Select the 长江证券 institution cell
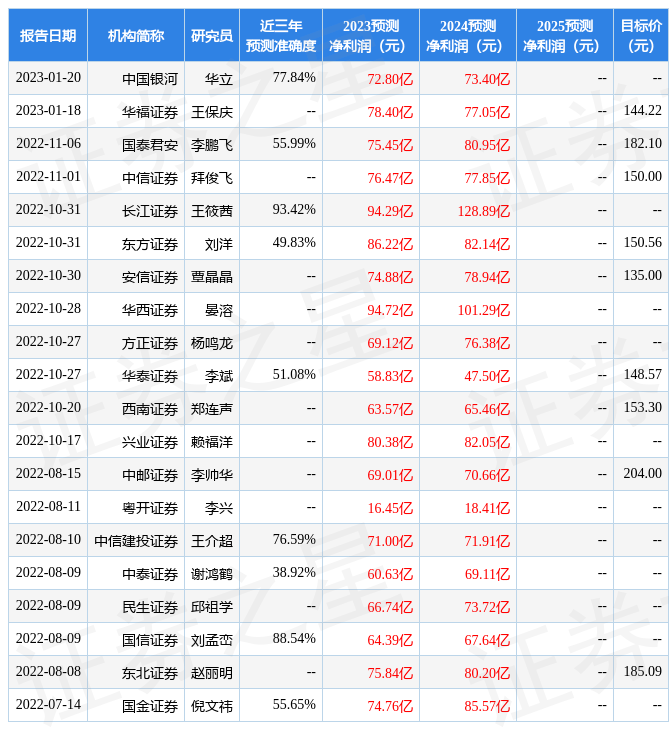The height and width of the screenshot is (730, 669). coord(136,210)
